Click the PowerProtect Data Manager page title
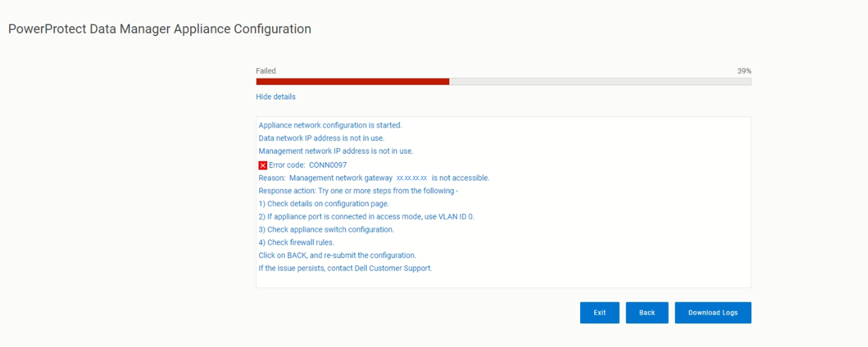The image size is (868, 347). 160,29
